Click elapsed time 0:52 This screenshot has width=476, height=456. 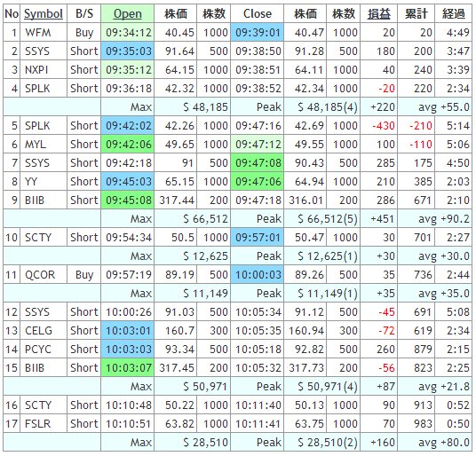458,405
